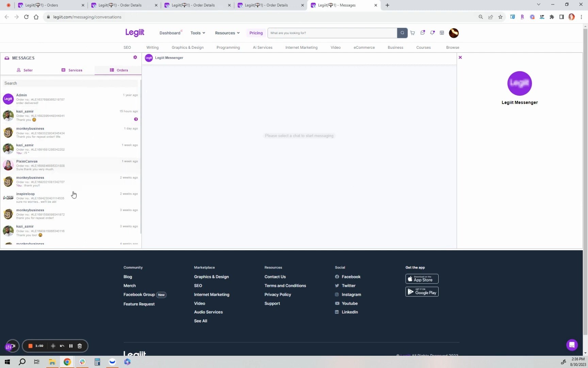The height and width of the screenshot is (368, 588).
Task: Open the chat bubble icon with unread badge
Action: (423, 32)
